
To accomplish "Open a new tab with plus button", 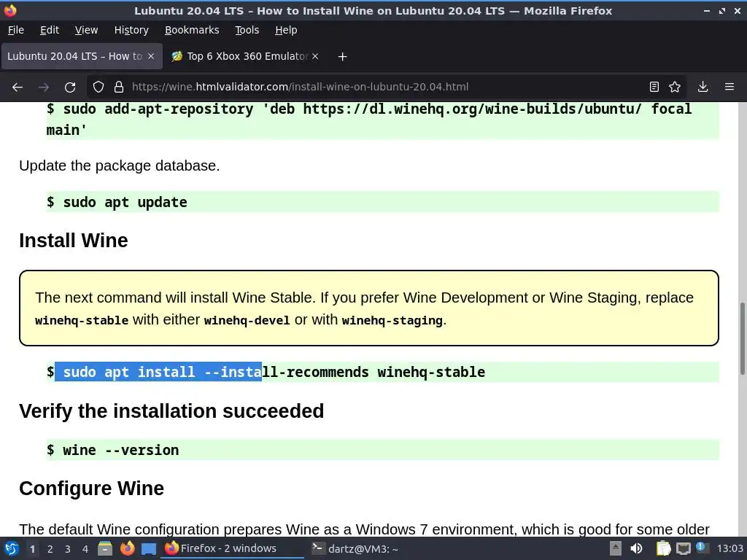I will 342,57.
